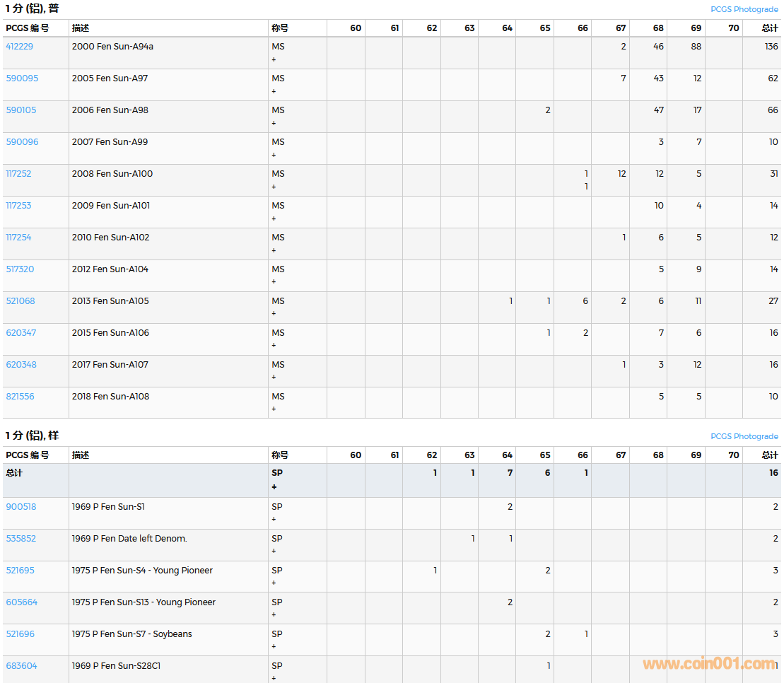Expand the plus row in SP 总计 row
The height and width of the screenshot is (683, 784).
click(x=274, y=487)
